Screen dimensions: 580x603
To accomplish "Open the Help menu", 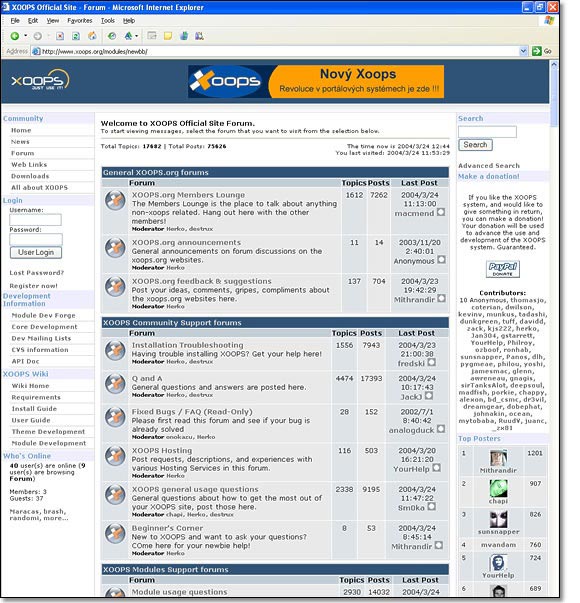I will point(129,20).
